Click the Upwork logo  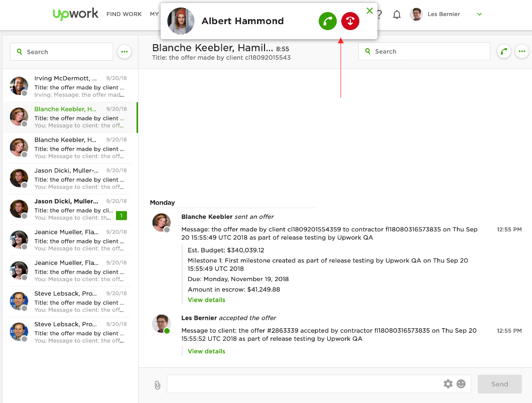pos(75,14)
